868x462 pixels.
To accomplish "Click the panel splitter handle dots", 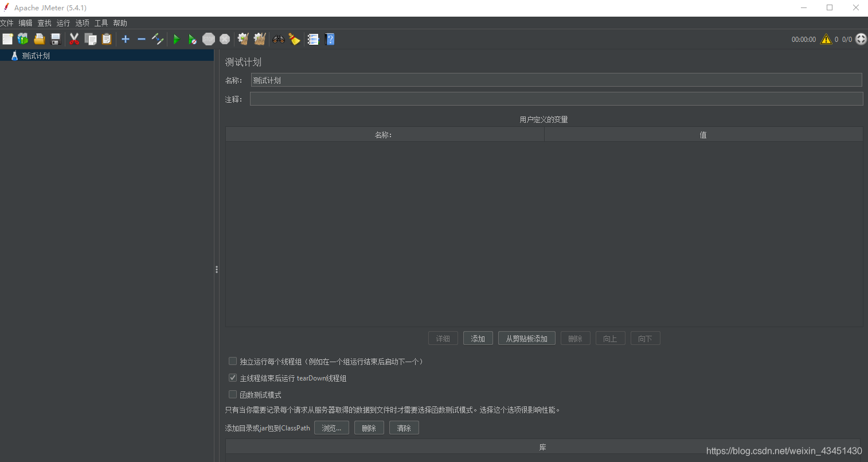I will [217, 269].
